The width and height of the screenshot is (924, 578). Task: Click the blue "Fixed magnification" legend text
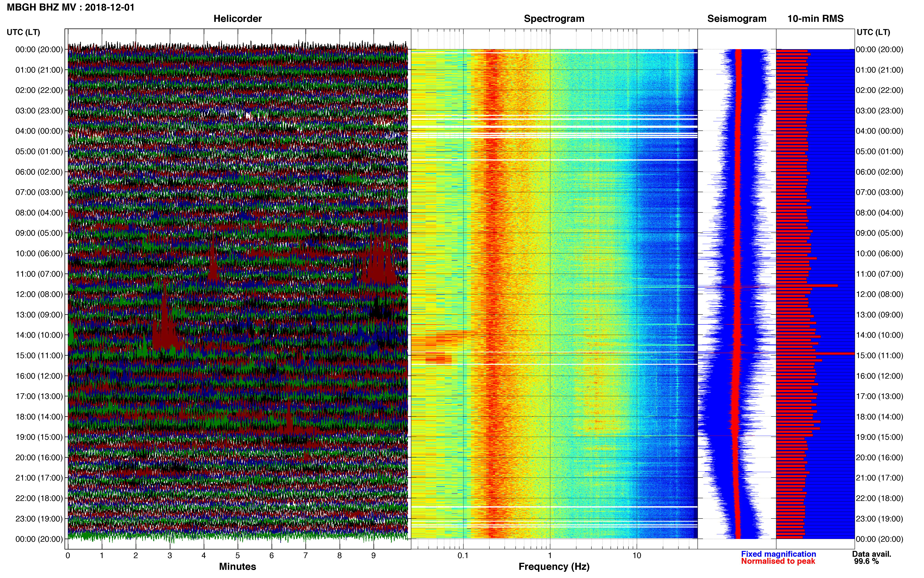click(778, 554)
